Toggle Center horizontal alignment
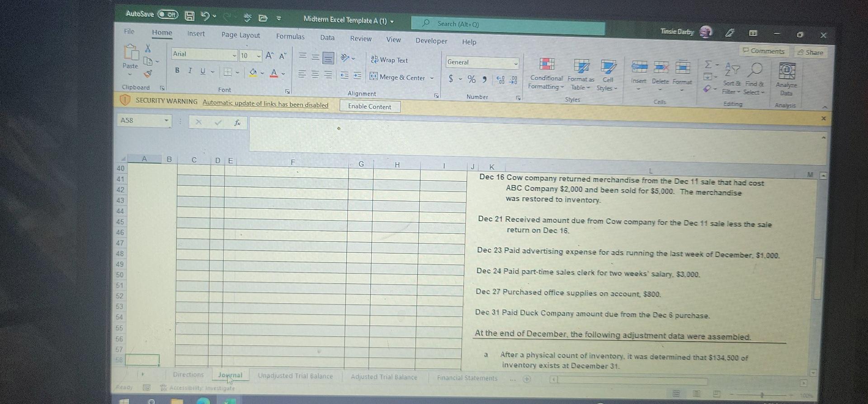Screen dimensions: 868x404 pyautogui.click(x=315, y=75)
